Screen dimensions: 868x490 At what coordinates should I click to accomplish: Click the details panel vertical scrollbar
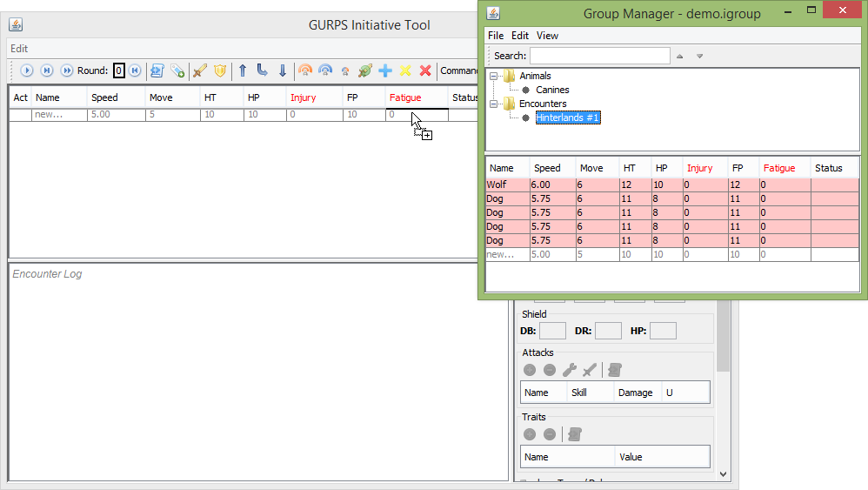[723, 338]
